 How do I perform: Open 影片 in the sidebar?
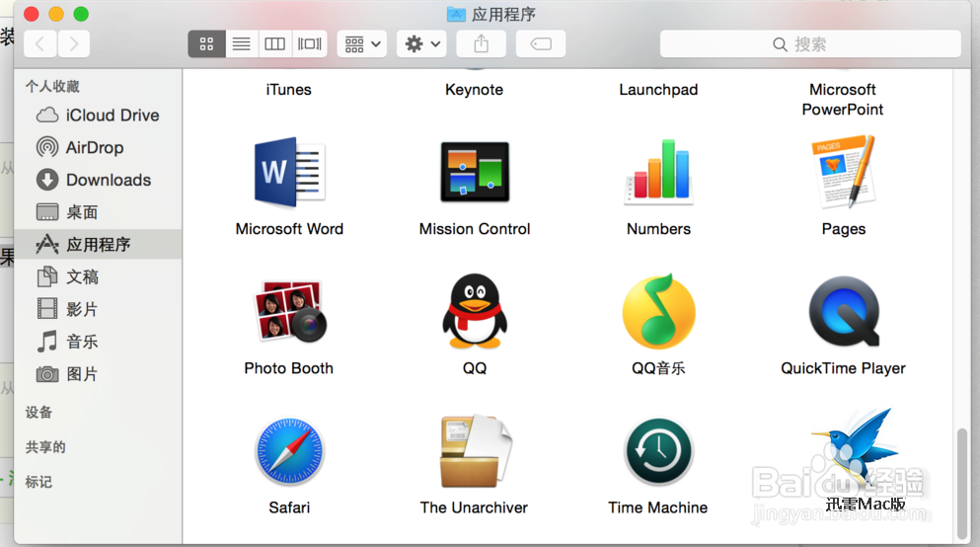point(98,309)
